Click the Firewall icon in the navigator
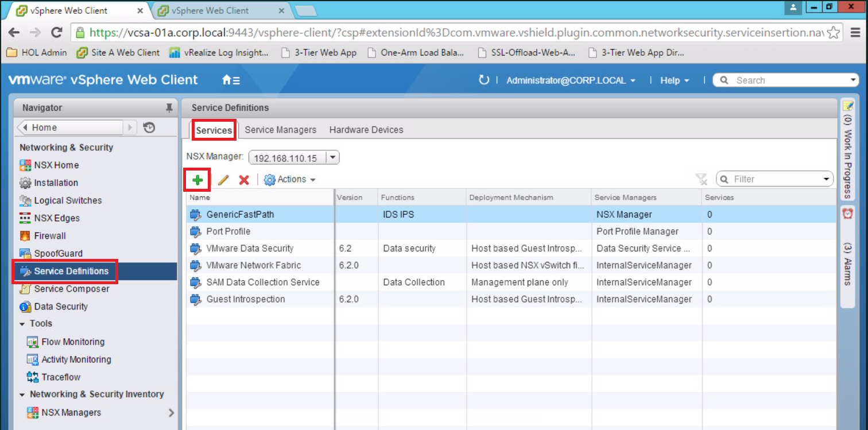 (25, 236)
